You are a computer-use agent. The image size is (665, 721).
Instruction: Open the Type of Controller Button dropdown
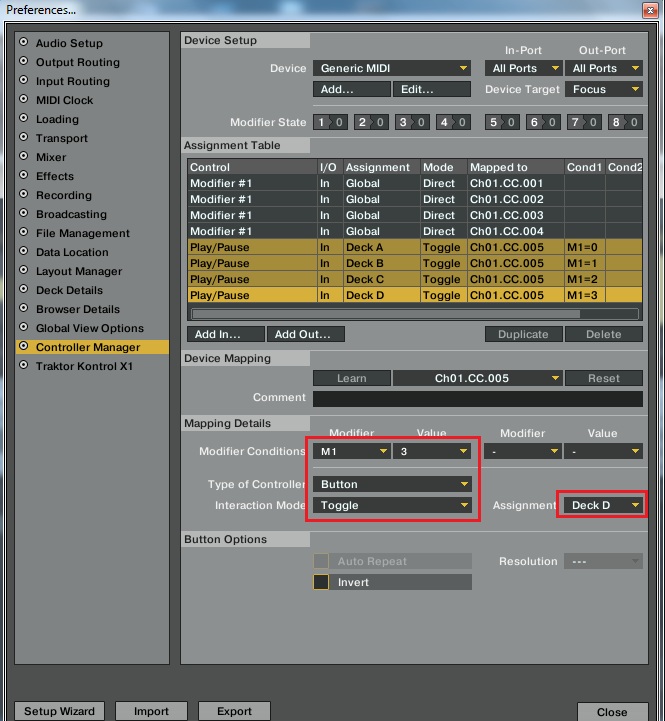pyautogui.click(x=392, y=484)
